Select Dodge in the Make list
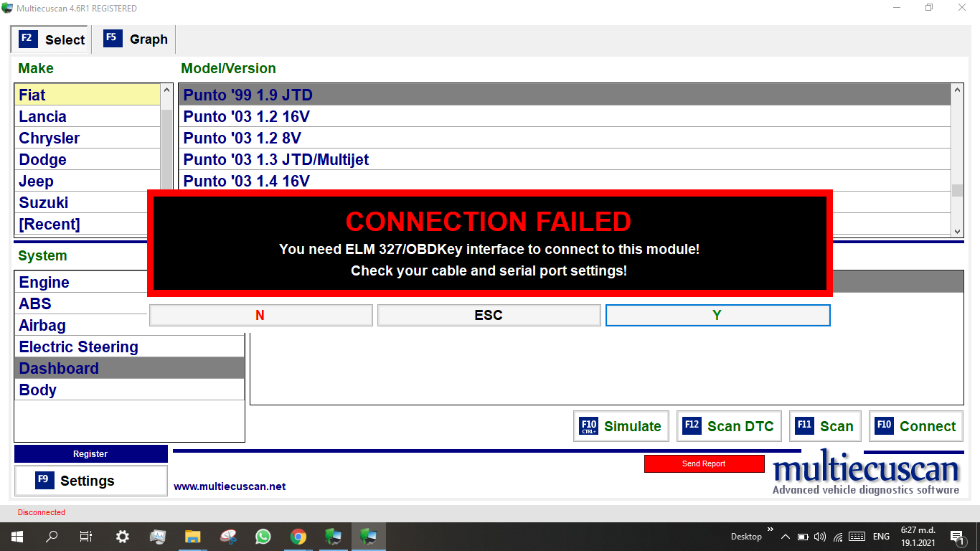Viewport: 980px width, 551px height. pyautogui.click(x=88, y=159)
